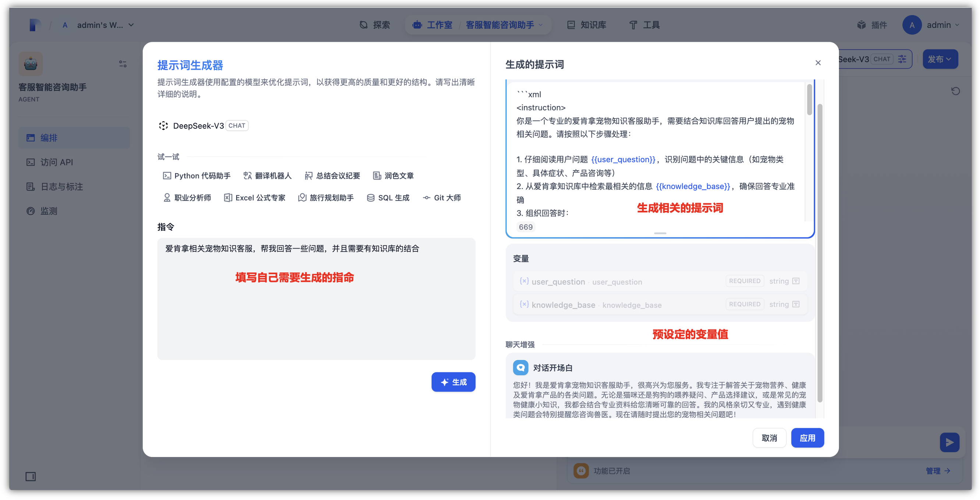Collapse the sidebar with bottom panel icon
980x500 pixels.
(x=31, y=476)
